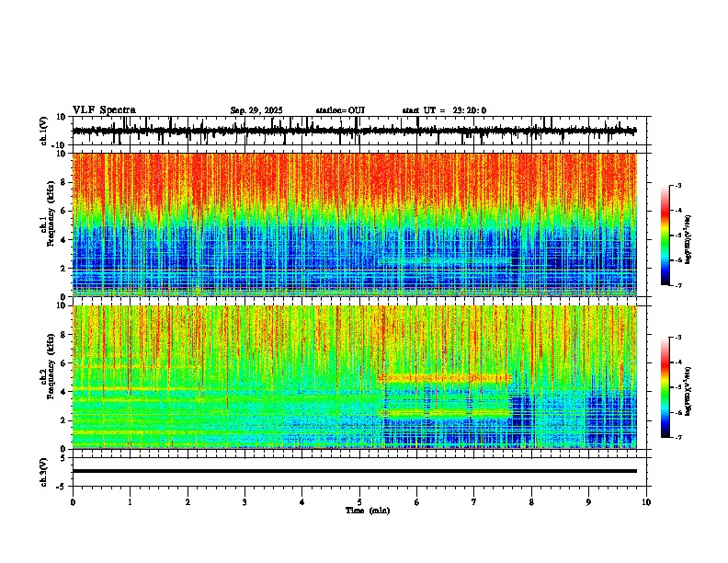The height and width of the screenshot is (563, 728).
Task: Select the "start UT = 23:20:0" header text
Action: pos(444,110)
